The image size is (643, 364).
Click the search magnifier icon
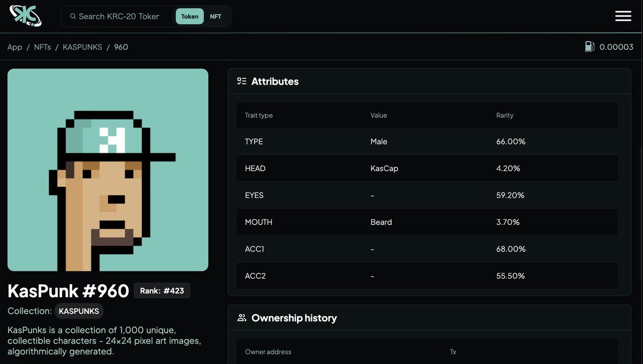point(73,16)
